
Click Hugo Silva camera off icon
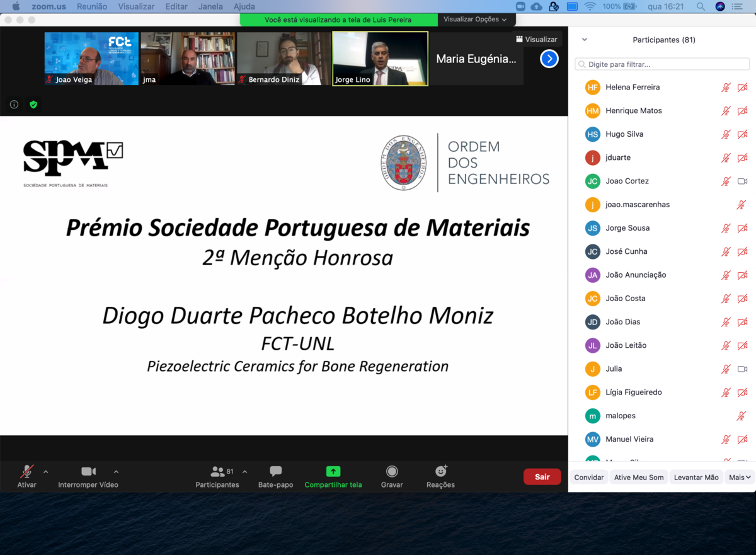tap(742, 134)
